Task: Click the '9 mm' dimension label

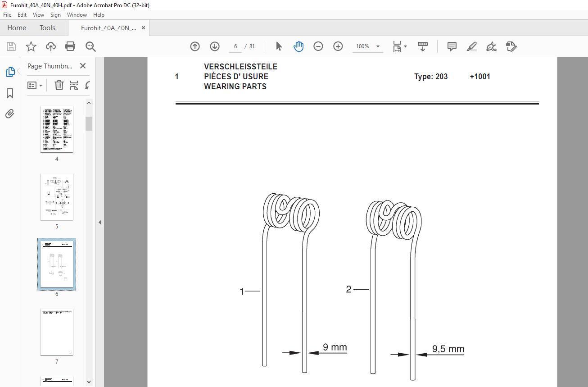Action: coord(335,347)
